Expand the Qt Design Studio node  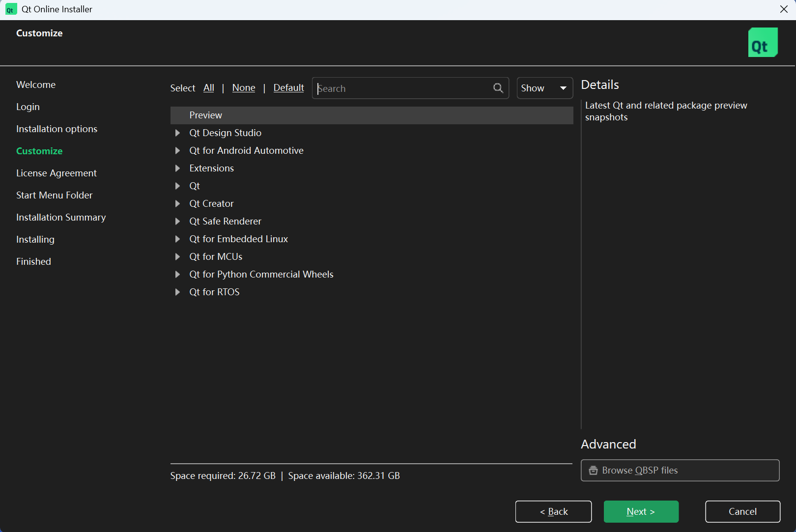click(x=177, y=133)
